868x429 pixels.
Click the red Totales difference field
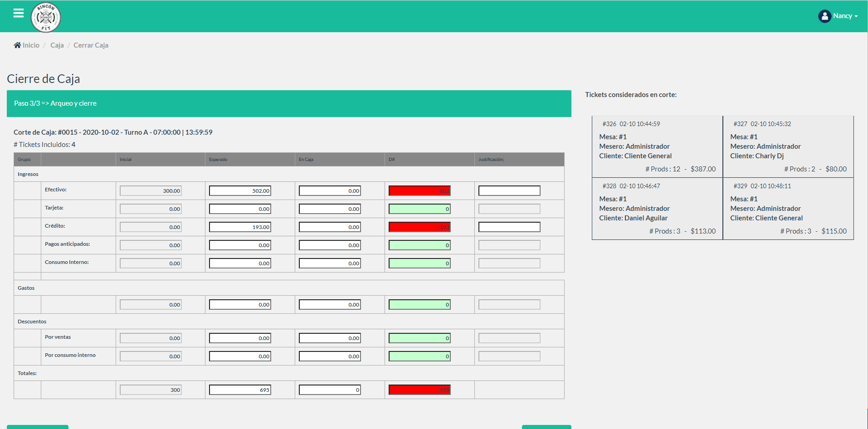(x=419, y=390)
